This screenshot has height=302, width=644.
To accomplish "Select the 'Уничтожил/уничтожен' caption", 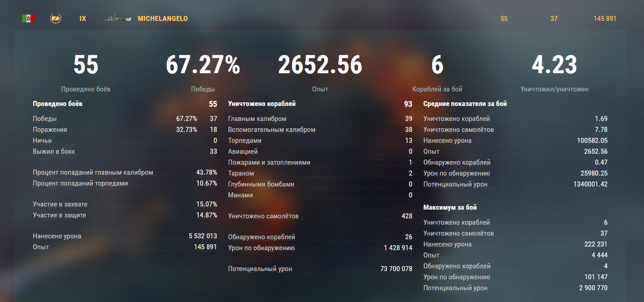I will click(x=554, y=89).
